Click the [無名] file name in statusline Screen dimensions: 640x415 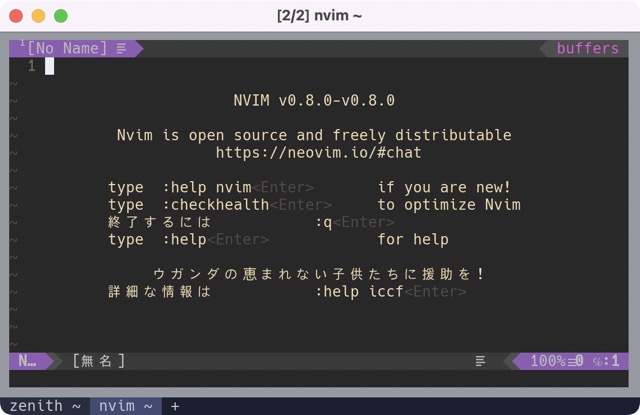tap(98, 361)
